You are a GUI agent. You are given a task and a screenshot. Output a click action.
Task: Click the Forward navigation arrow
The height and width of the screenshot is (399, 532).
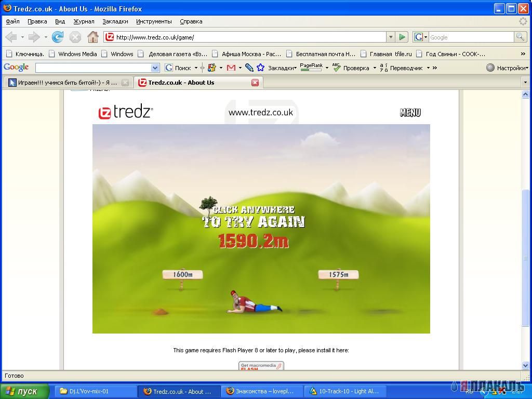(x=34, y=37)
